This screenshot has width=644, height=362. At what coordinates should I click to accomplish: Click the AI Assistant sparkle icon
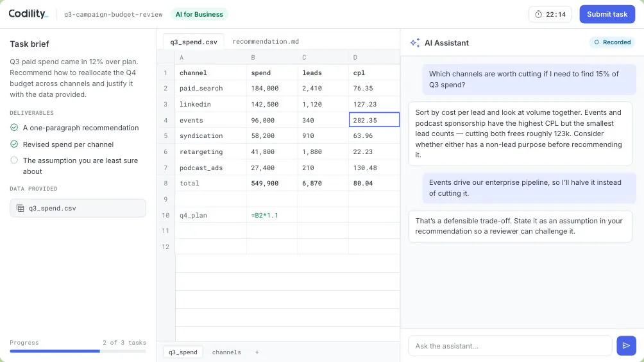415,43
